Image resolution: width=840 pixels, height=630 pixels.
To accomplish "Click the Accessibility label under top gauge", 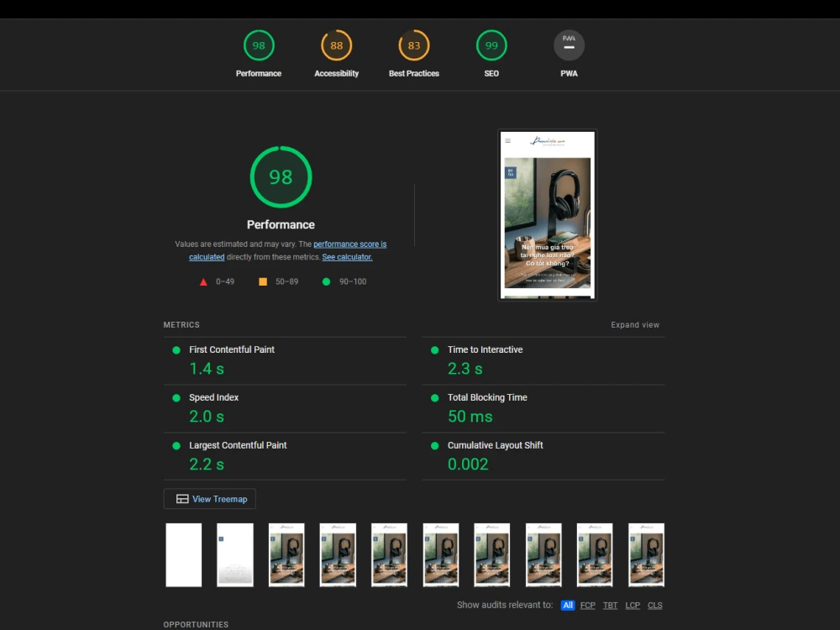I will coord(337,73).
